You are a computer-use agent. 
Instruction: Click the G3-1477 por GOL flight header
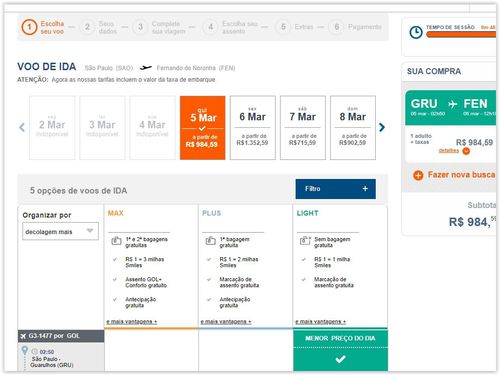point(61,336)
